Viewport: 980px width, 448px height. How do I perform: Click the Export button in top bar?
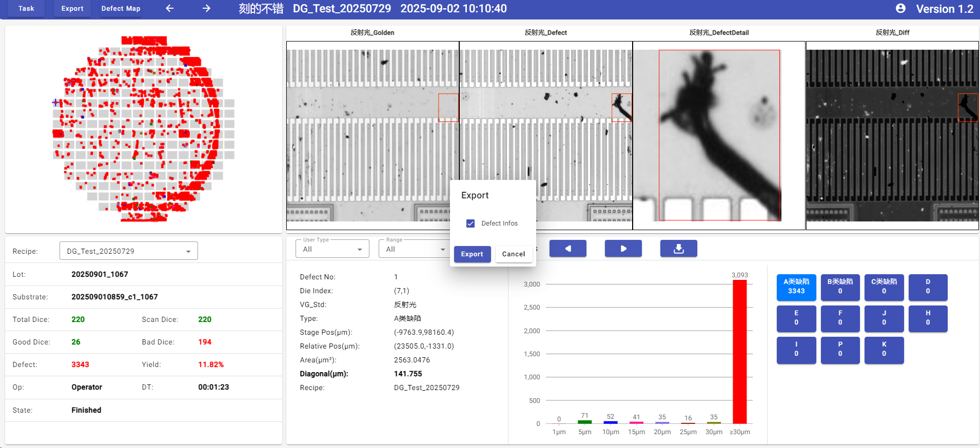point(72,9)
